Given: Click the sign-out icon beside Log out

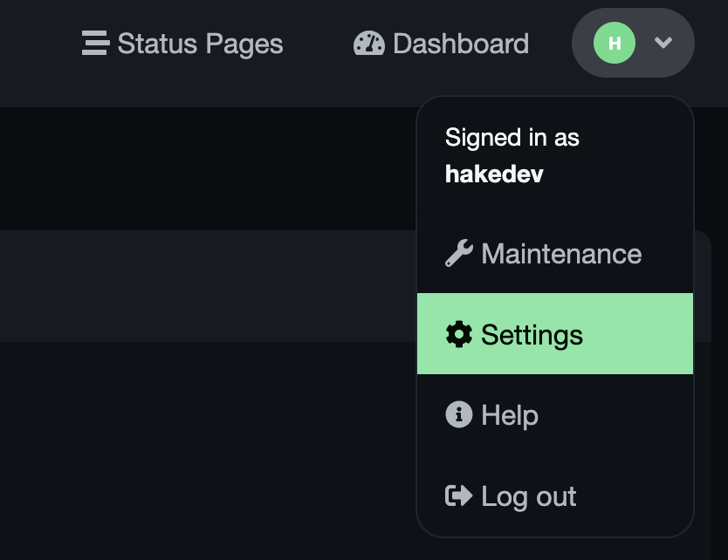Looking at the screenshot, I should point(457,495).
